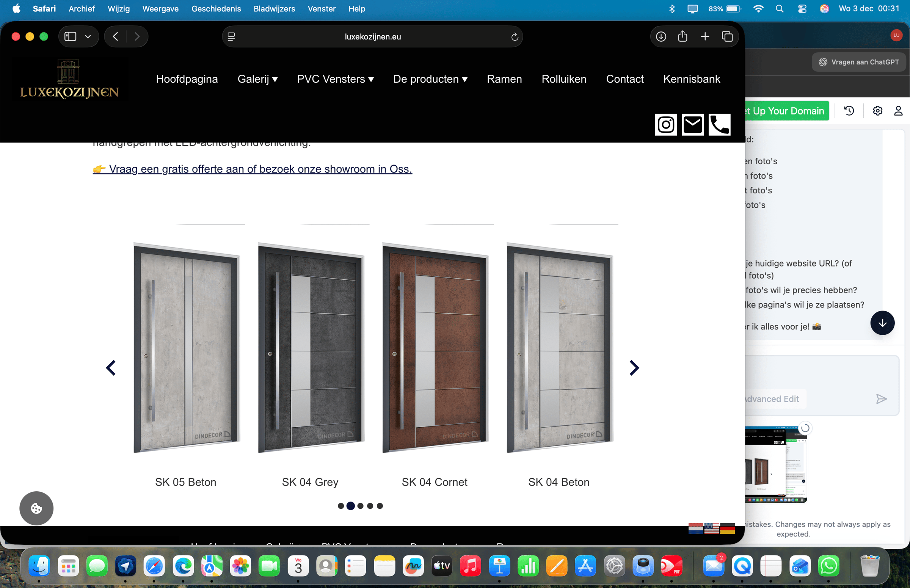The width and height of the screenshot is (910, 588).
Task: Expand the De producten menu
Action: 430,79
